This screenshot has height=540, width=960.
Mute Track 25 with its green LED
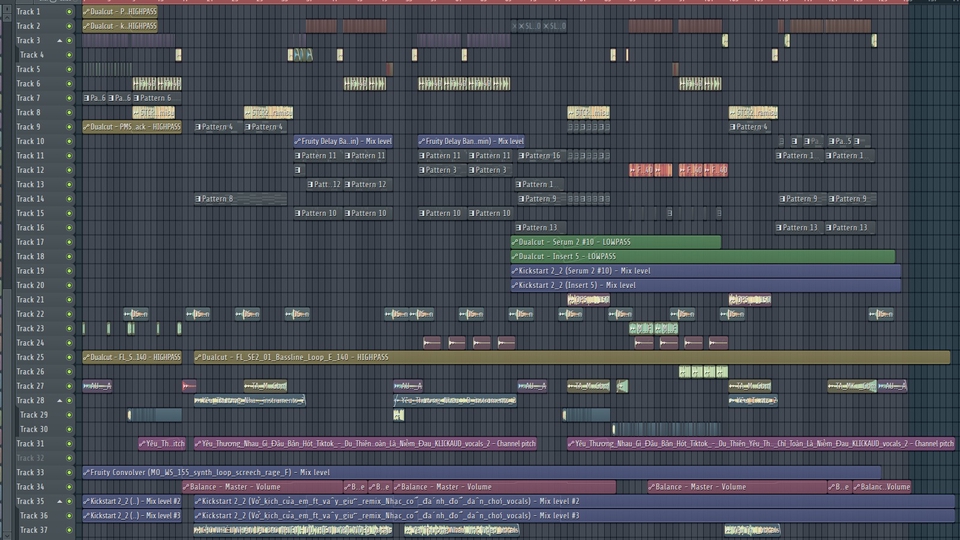[69, 357]
